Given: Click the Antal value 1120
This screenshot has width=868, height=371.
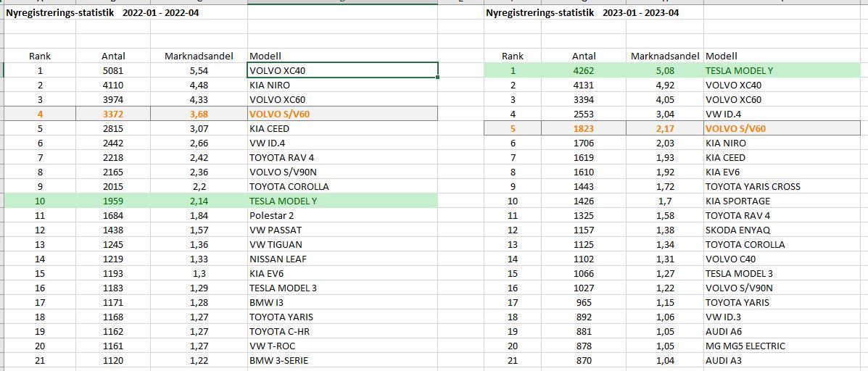Looking at the screenshot, I should tap(113, 361).
